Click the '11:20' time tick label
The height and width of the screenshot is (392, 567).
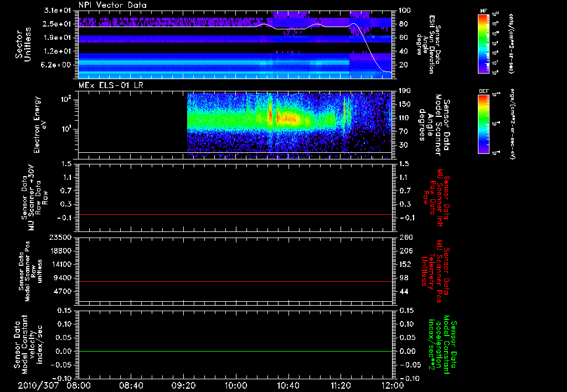341,385
